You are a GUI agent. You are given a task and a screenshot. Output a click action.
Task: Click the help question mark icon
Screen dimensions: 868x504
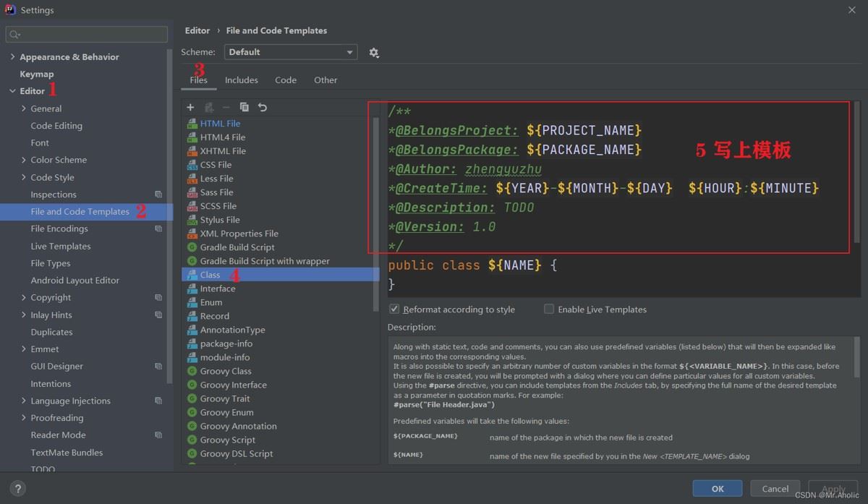point(18,489)
